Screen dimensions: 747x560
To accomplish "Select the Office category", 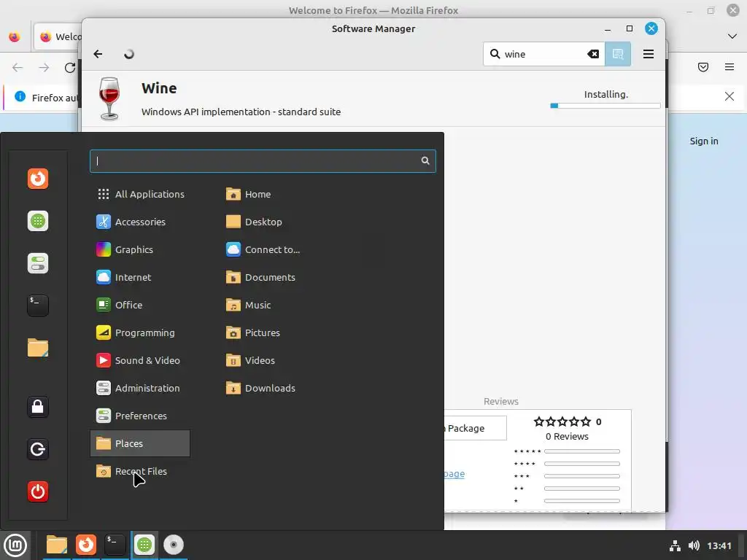I will [140, 305].
